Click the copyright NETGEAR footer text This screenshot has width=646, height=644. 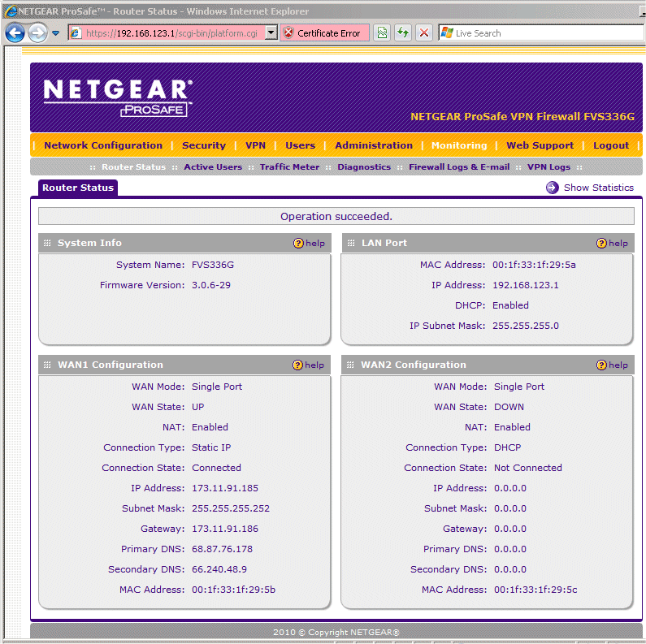click(x=336, y=632)
